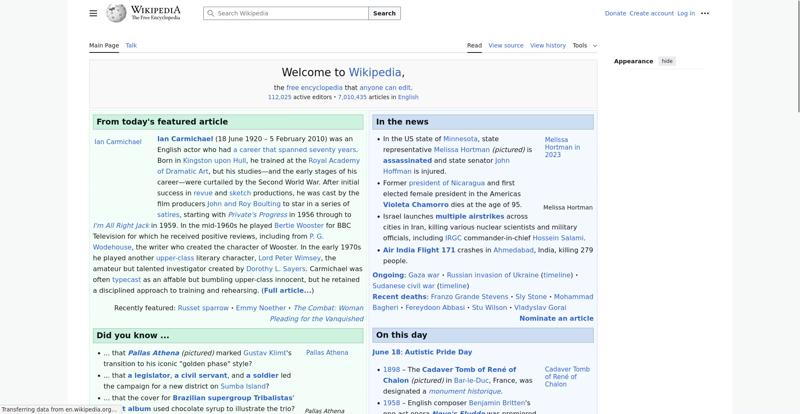This screenshot has height=414, width=800.
Task: Click the Cadaver Tomb of René of Chalon image link
Action: [567, 377]
